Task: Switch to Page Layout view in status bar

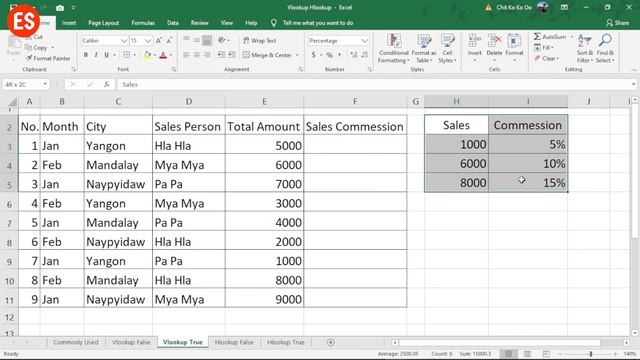Action: 527,354
